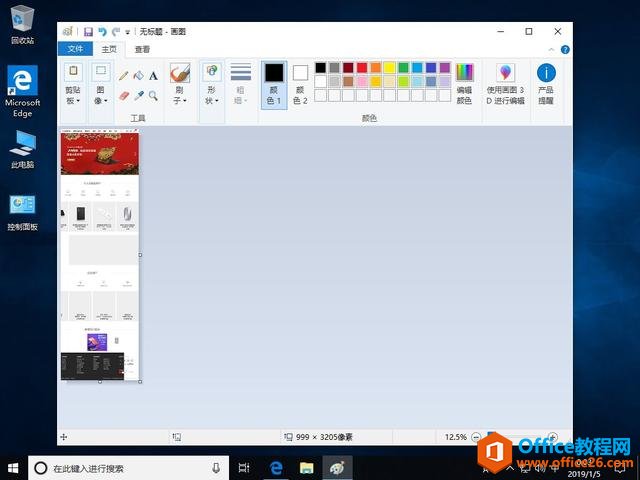The width and height of the screenshot is (640, 480).
Task: Select the Magnifier tool
Action: pos(153,96)
